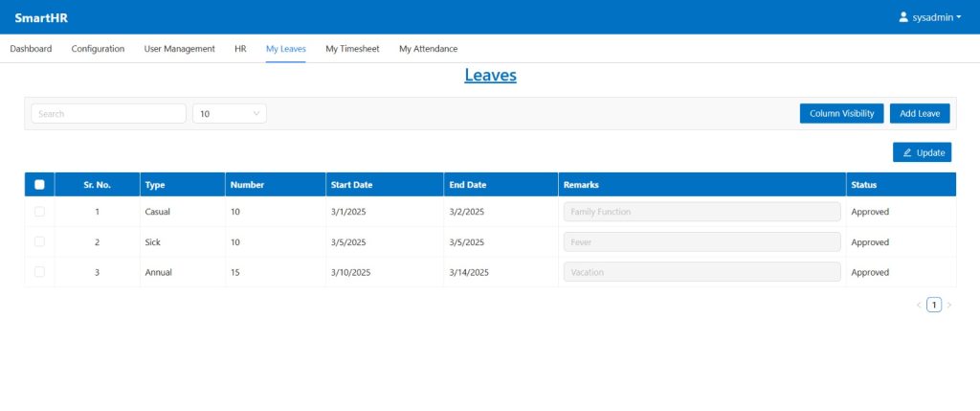Tick the Annual leave row checkbox

click(x=39, y=272)
